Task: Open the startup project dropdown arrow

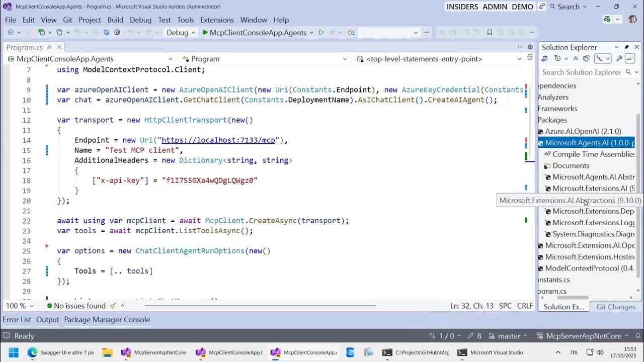Action: [x=311, y=32]
